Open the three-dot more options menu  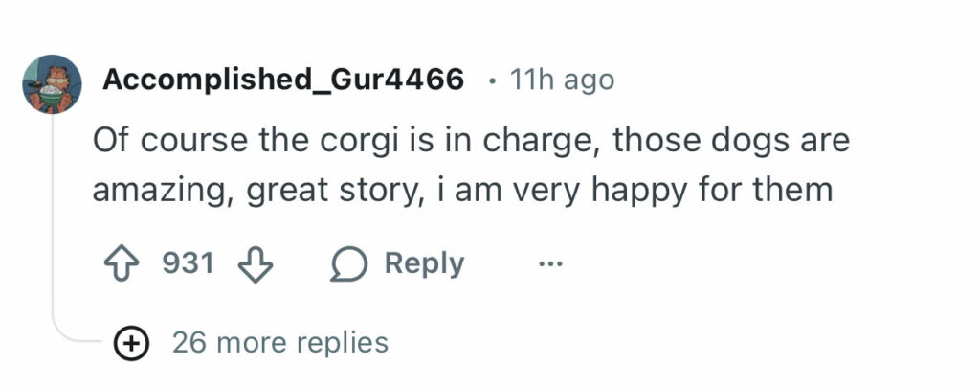click(x=549, y=263)
